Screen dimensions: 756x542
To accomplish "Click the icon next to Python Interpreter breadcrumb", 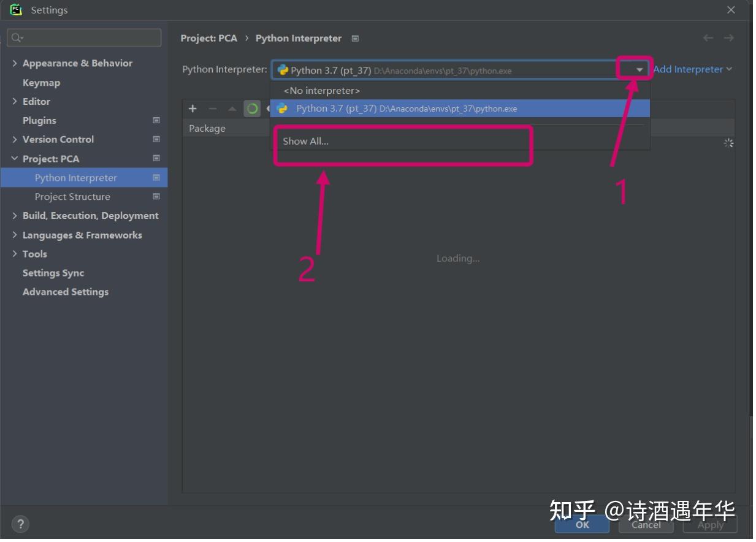I will click(x=355, y=38).
